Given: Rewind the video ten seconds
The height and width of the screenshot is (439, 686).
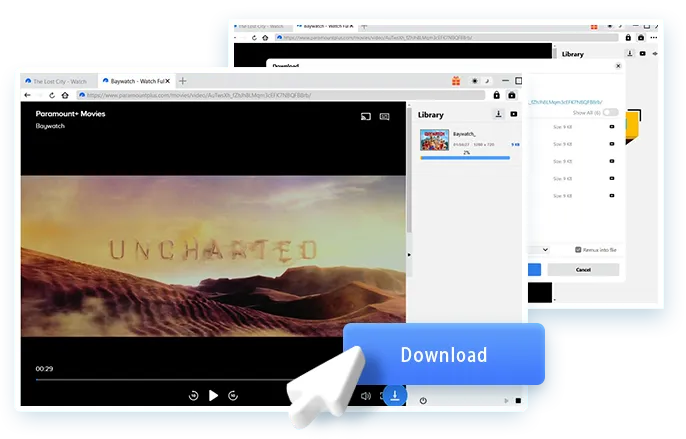Looking at the screenshot, I should pyautogui.click(x=193, y=396).
